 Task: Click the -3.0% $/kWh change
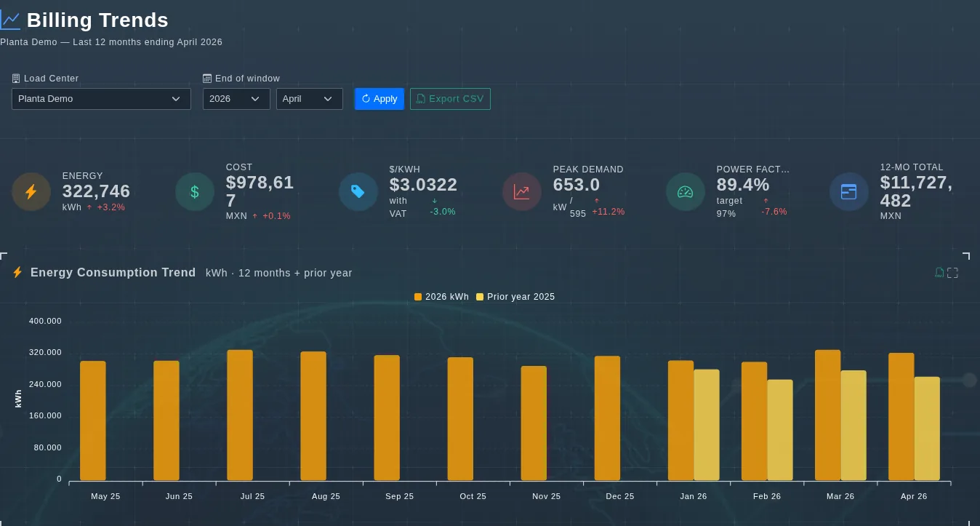pos(443,212)
